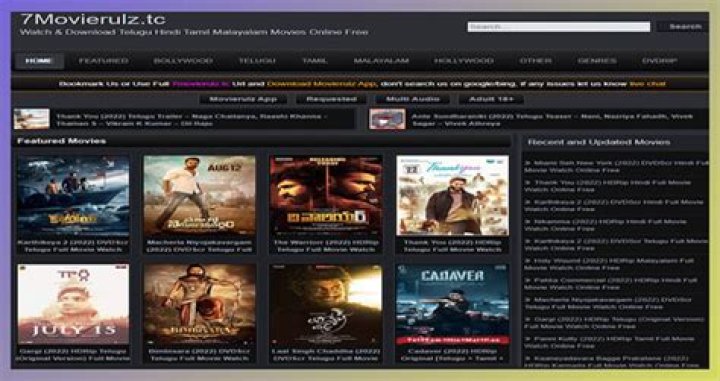The image size is (720, 381).
Task: Open the OTHER menu item
Action: 535,61
